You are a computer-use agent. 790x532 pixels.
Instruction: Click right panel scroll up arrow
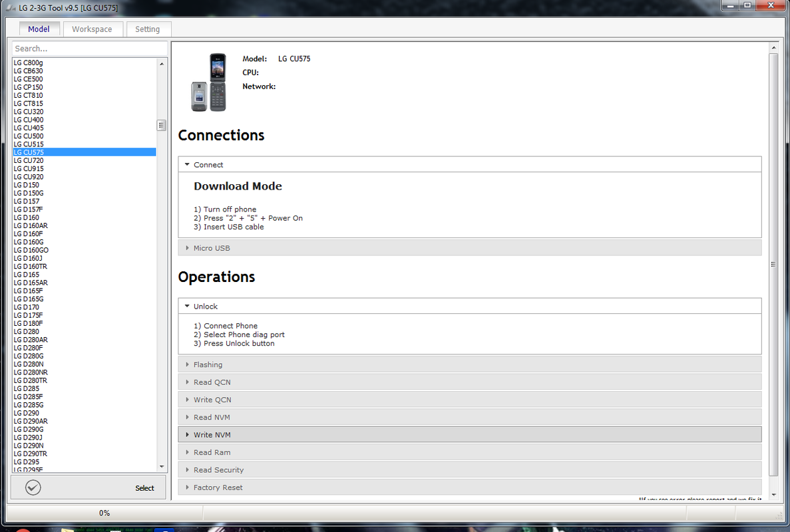(773, 48)
